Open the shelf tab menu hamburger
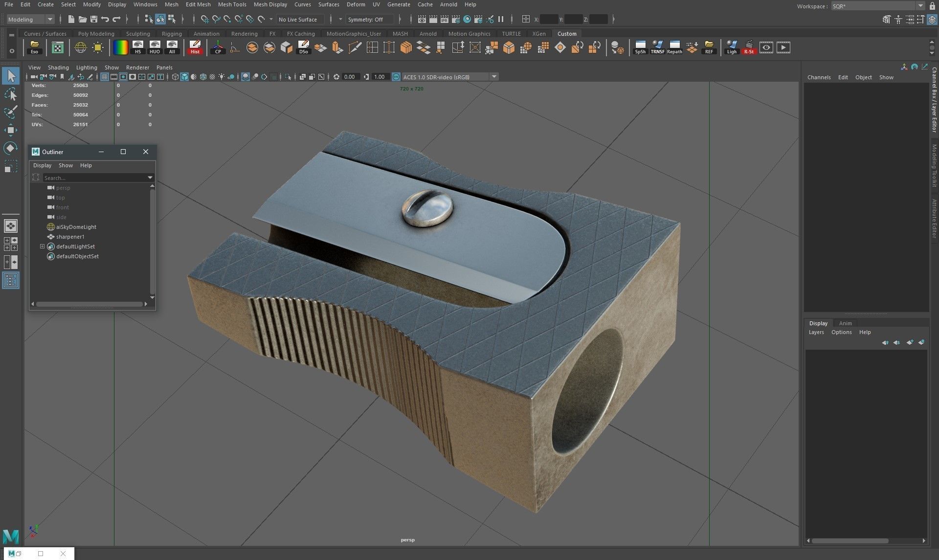Screen dimensions: 939x560 click(11, 35)
